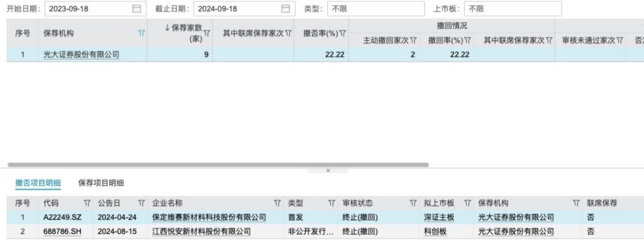Select the 保荐家数 value 9 cell
This screenshot has height=240, width=644.
(x=180, y=54)
